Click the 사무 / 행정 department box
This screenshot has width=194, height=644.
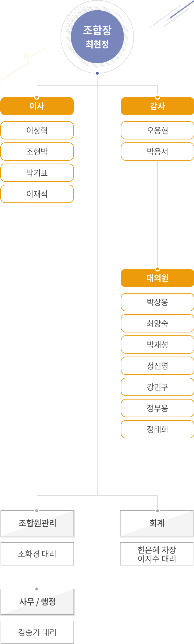click(x=37, y=602)
